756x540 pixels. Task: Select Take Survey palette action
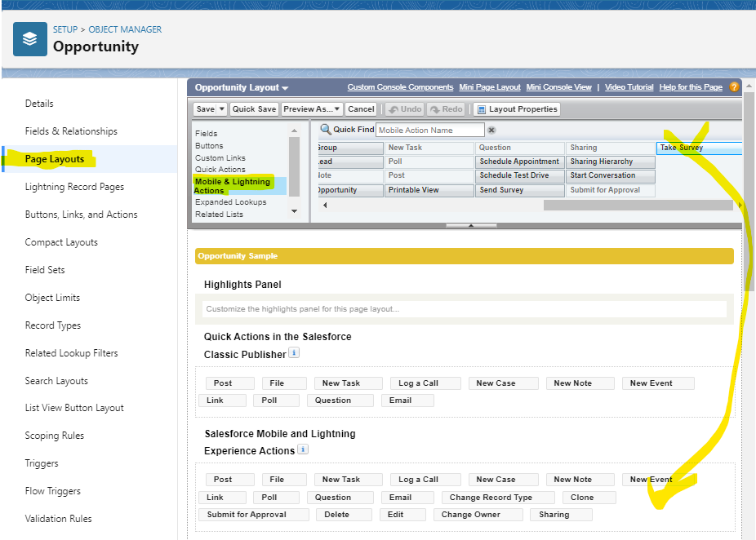tap(699, 148)
